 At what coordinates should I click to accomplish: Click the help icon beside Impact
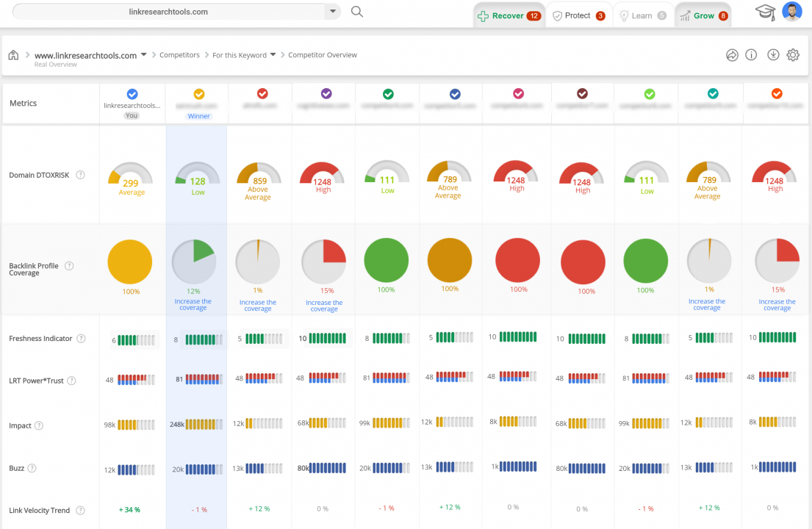(39, 425)
